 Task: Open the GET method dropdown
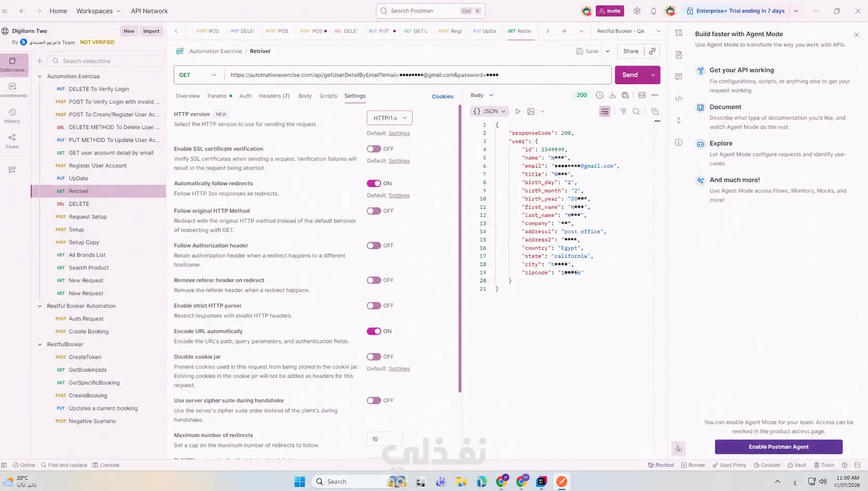[x=198, y=75]
